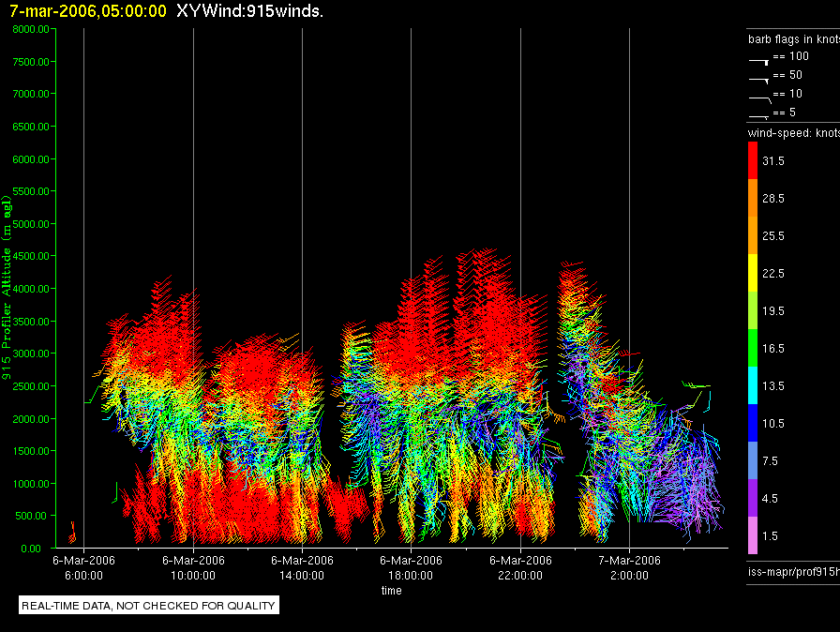Click the 1000.00 altitude tick label
The height and width of the screenshot is (632, 840).
point(31,484)
